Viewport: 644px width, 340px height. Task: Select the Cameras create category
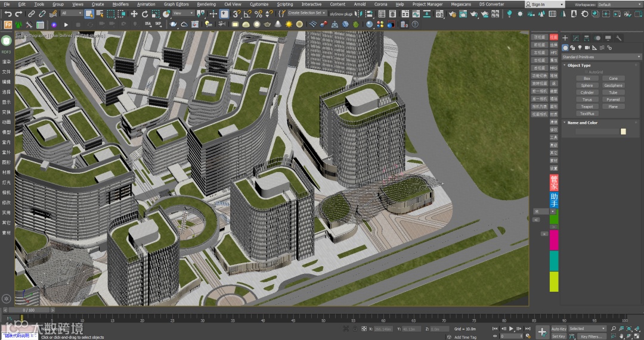587,48
